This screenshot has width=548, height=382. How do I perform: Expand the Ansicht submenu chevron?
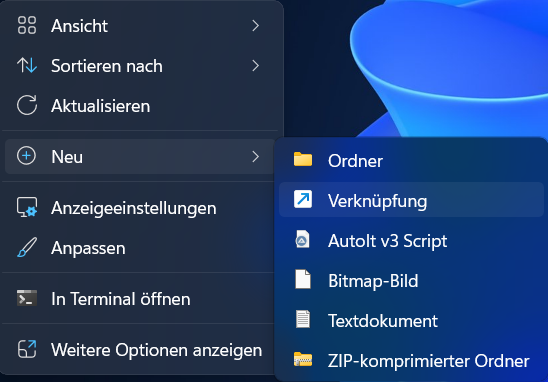(256, 26)
